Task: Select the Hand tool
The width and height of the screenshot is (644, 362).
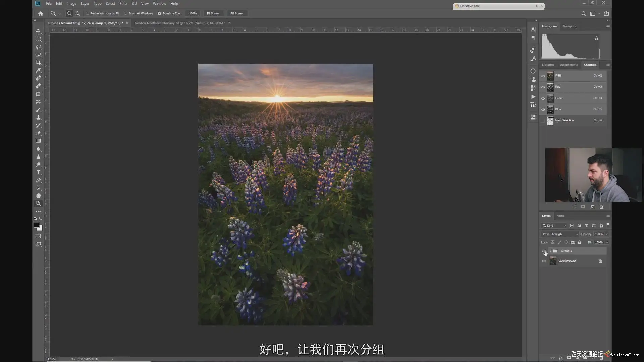Action: click(38, 196)
